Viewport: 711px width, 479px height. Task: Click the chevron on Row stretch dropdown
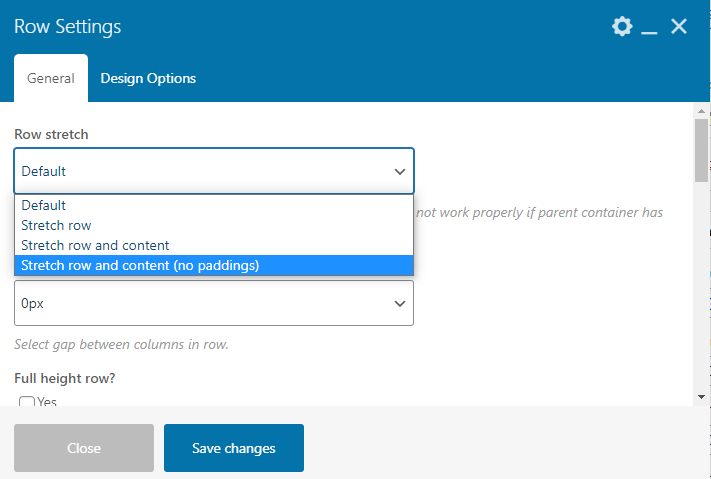[x=399, y=171]
